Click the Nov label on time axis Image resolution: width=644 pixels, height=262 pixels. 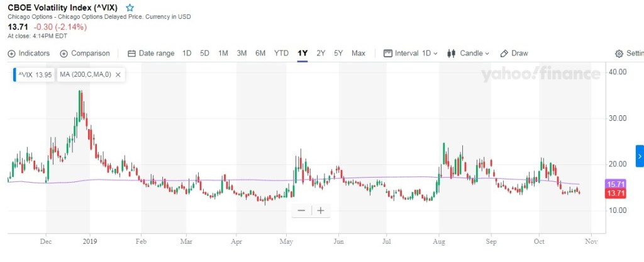coord(590,241)
